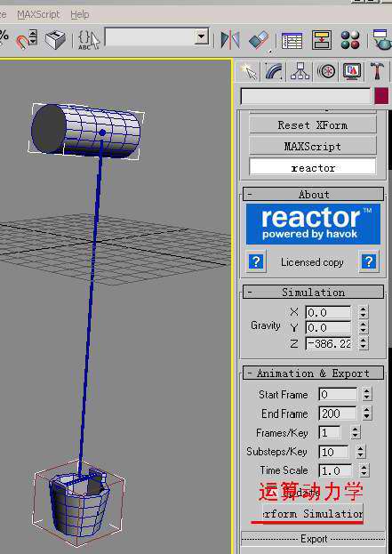Adjust the Substeps/Key spinner
This screenshot has width=392, height=554.
(x=361, y=452)
